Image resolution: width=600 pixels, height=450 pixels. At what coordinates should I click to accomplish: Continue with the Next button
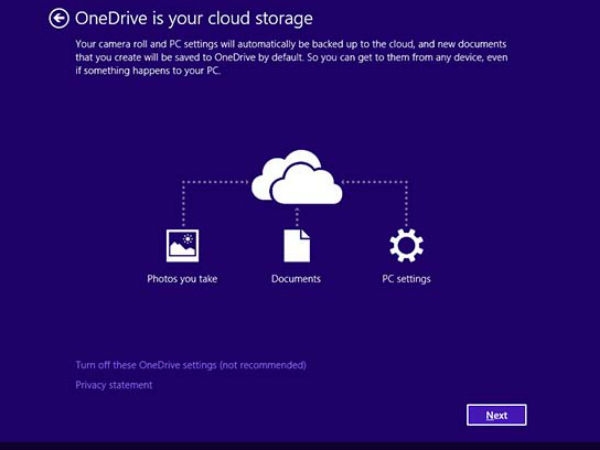[x=496, y=415]
